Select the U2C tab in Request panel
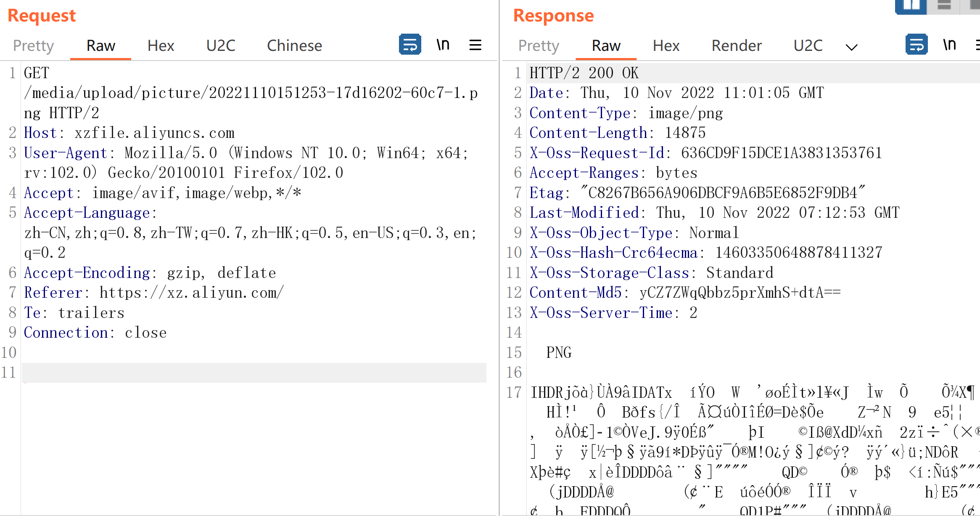Image resolution: width=980 pixels, height=516 pixels. pos(221,45)
